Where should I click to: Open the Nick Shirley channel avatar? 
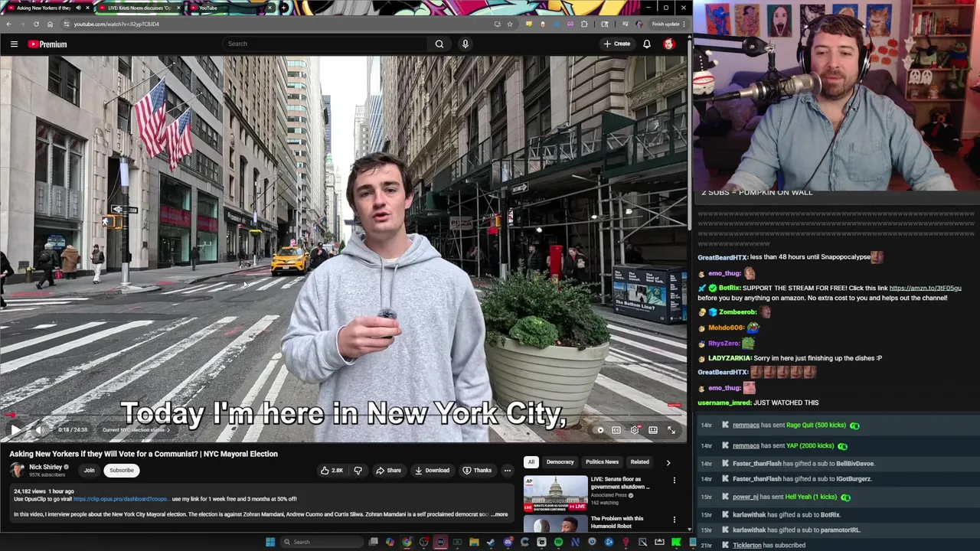[x=17, y=470]
